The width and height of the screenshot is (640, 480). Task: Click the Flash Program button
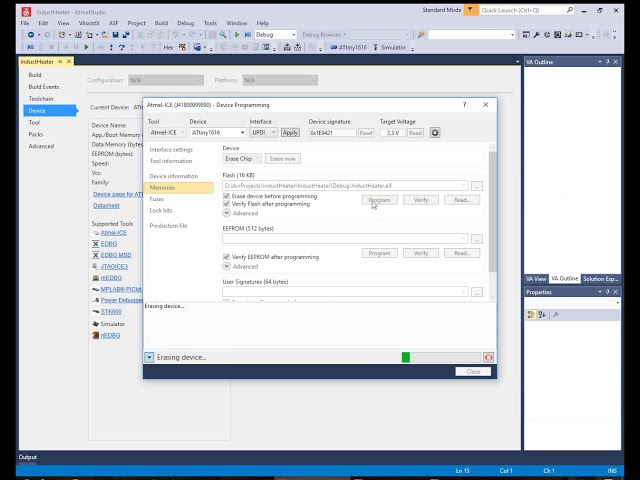[380, 200]
